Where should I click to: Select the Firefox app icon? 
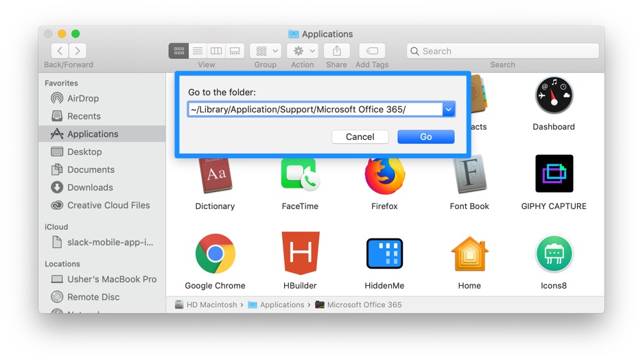[x=385, y=176]
